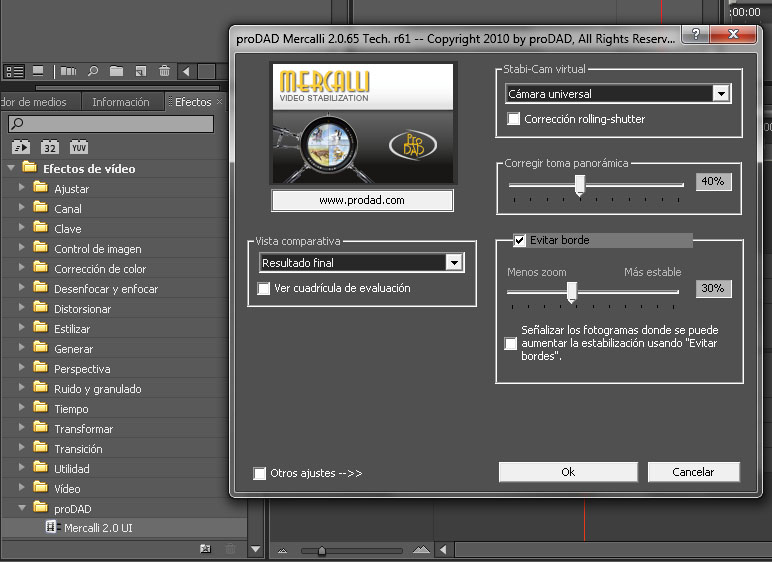Image resolution: width=772 pixels, height=562 pixels.
Task: Toggle YUV effects filter icon
Action: (79, 147)
